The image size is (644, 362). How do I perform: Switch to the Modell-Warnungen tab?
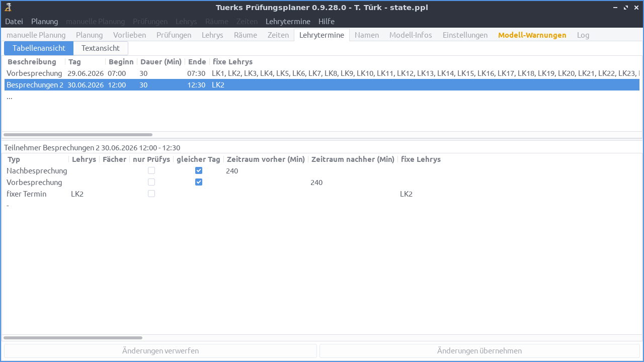click(532, 35)
